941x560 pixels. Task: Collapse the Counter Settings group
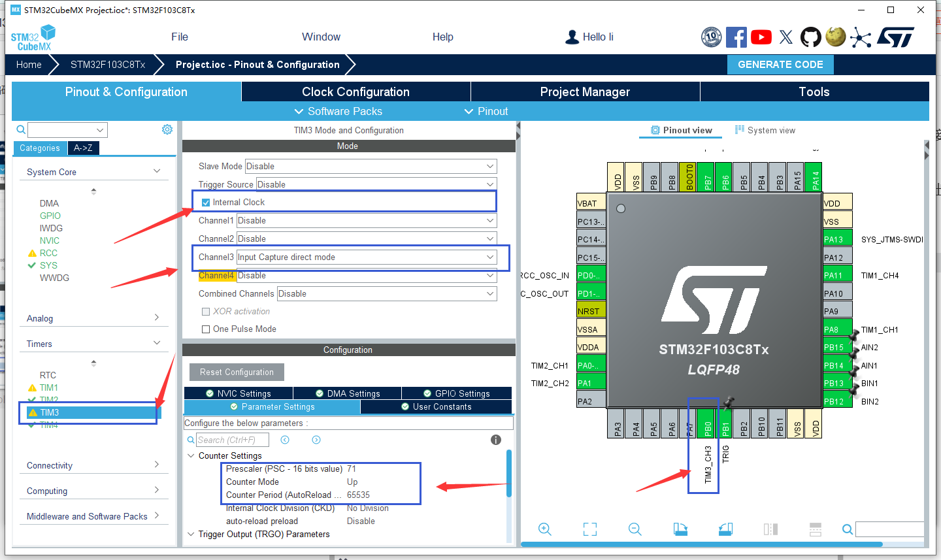191,455
